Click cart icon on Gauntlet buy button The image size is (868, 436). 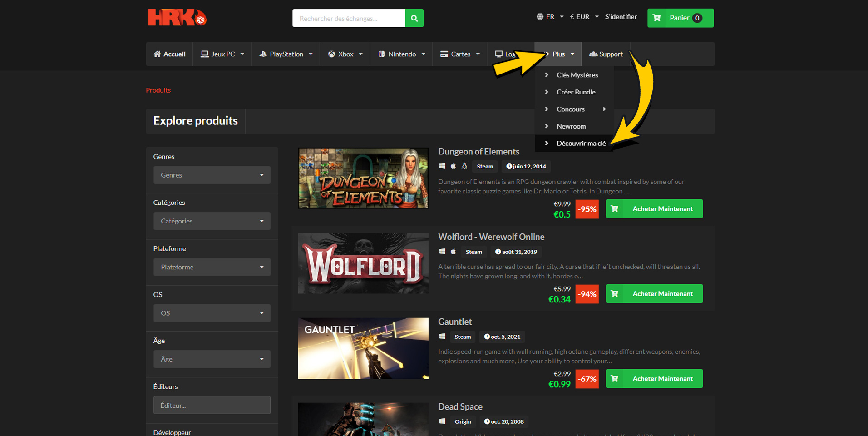pos(615,379)
